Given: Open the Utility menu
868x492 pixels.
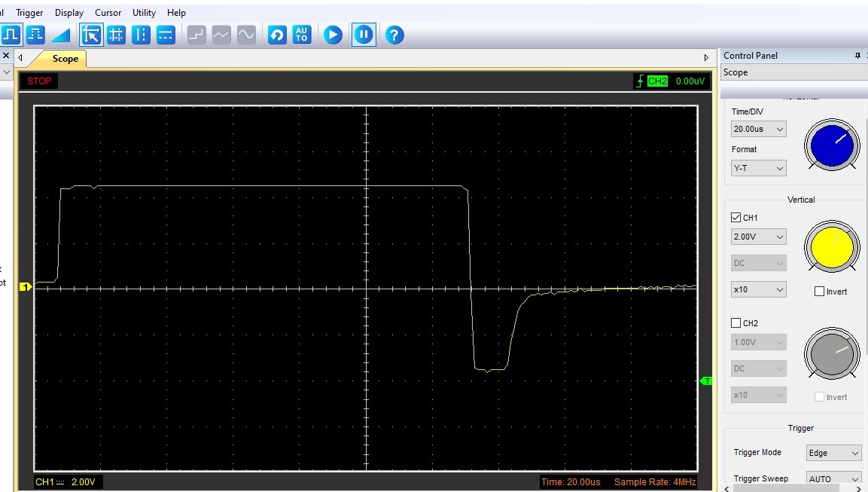Looking at the screenshot, I should click(x=144, y=13).
